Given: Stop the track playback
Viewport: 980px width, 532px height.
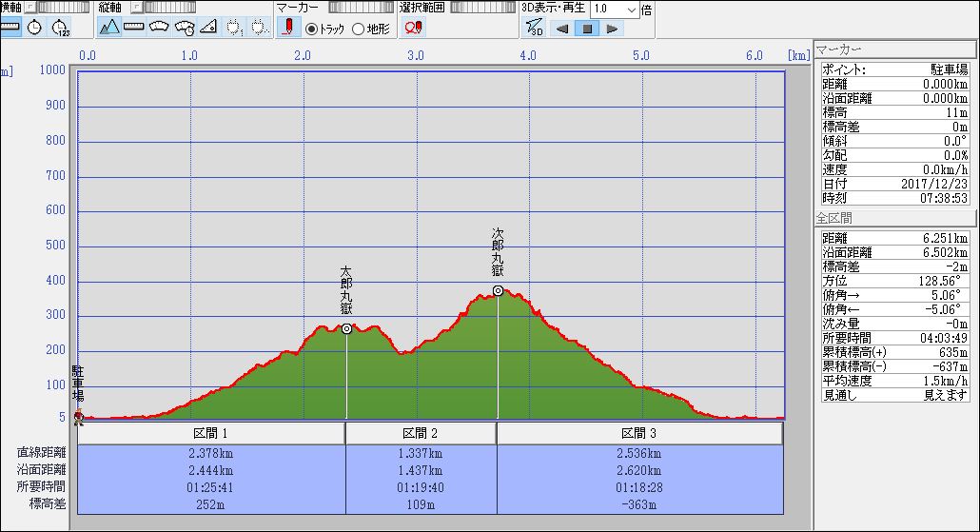Looking at the screenshot, I should click(x=587, y=29).
